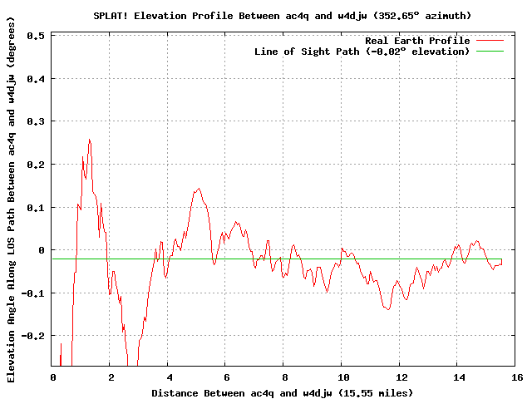Click the y-axis label 'Elevation Angle Along LOS Path'
The height and width of the screenshot is (399, 532).
pos(11,200)
